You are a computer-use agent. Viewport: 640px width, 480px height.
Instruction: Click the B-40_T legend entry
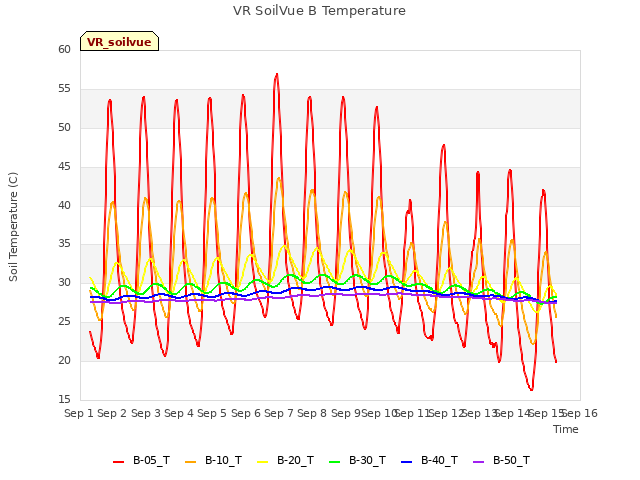coord(429,461)
